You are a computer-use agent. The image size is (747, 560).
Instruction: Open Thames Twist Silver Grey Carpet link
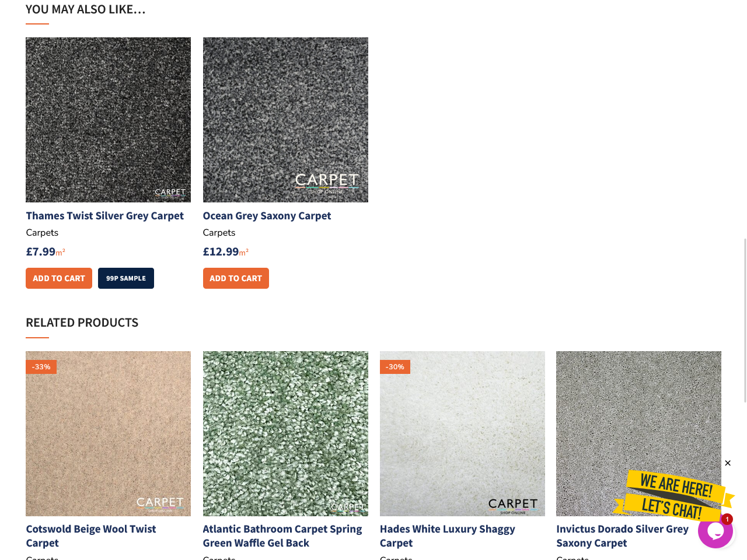pos(105,216)
